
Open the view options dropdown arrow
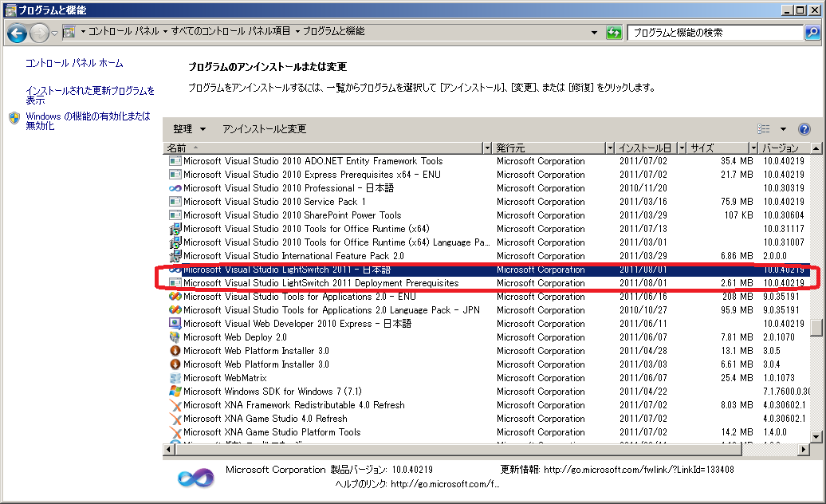[x=783, y=129]
